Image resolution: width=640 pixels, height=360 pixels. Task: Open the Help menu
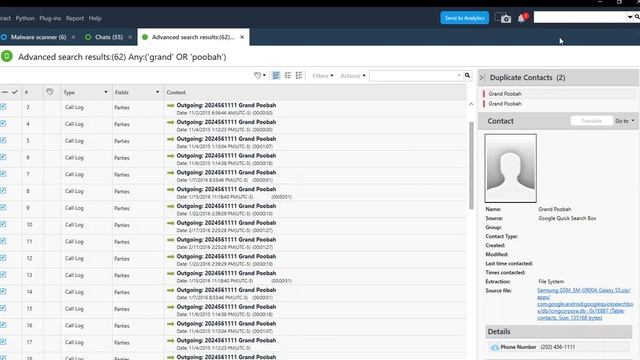click(95, 18)
